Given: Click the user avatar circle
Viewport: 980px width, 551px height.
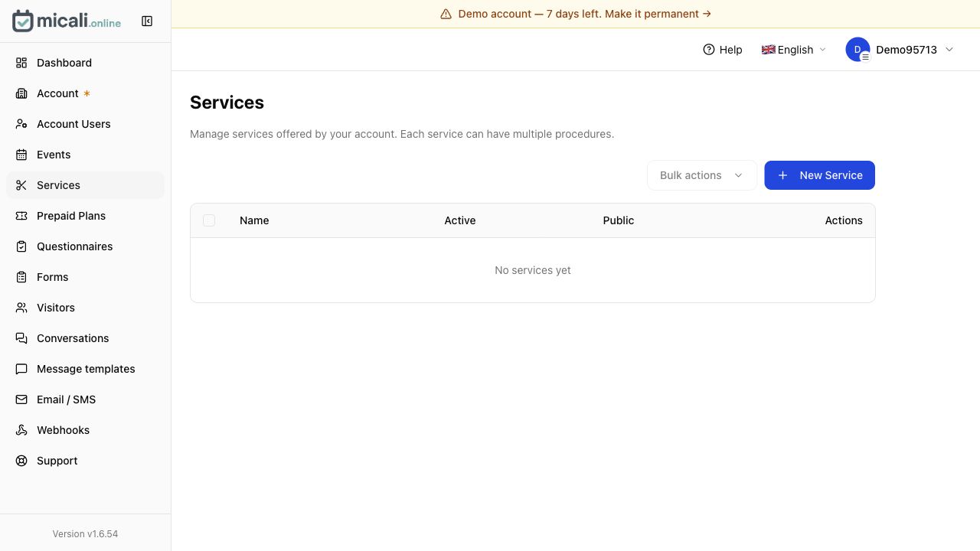Looking at the screenshot, I should click(857, 49).
